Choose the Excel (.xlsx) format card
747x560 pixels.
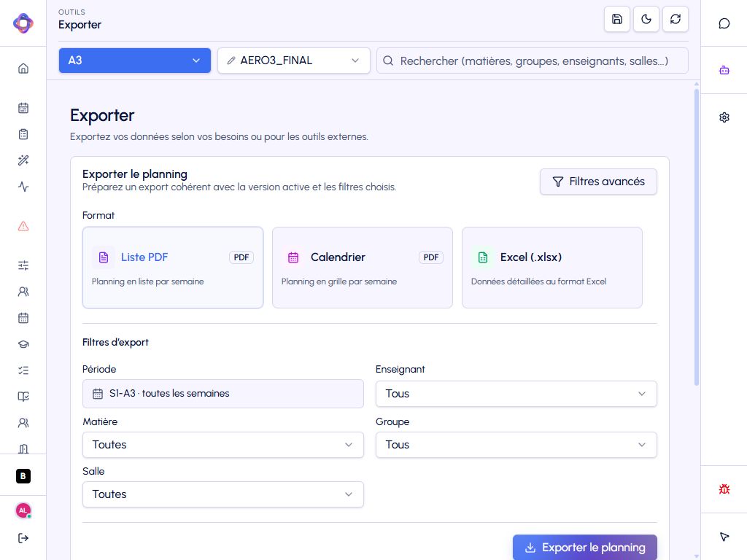[552, 268]
